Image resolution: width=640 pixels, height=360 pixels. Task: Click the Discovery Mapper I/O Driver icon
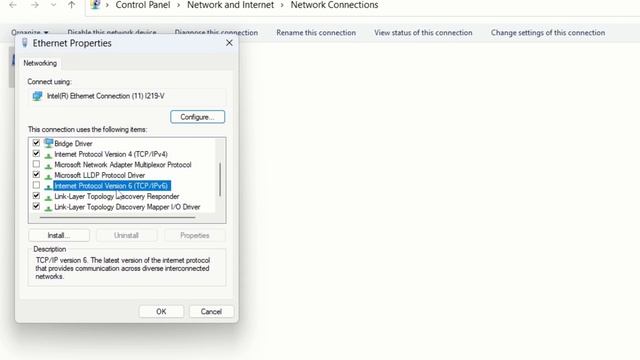[x=48, y=208]
